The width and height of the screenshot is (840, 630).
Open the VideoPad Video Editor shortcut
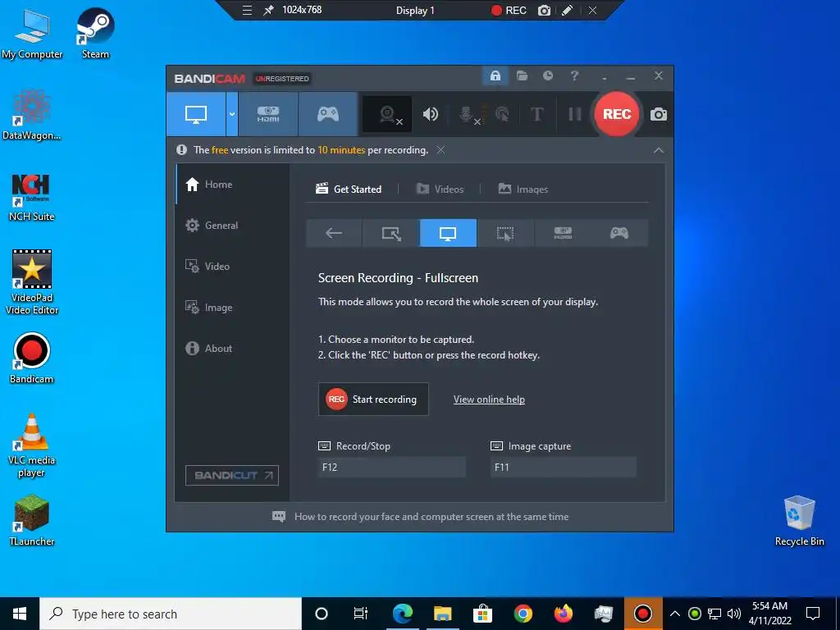[x=32, y=282]
